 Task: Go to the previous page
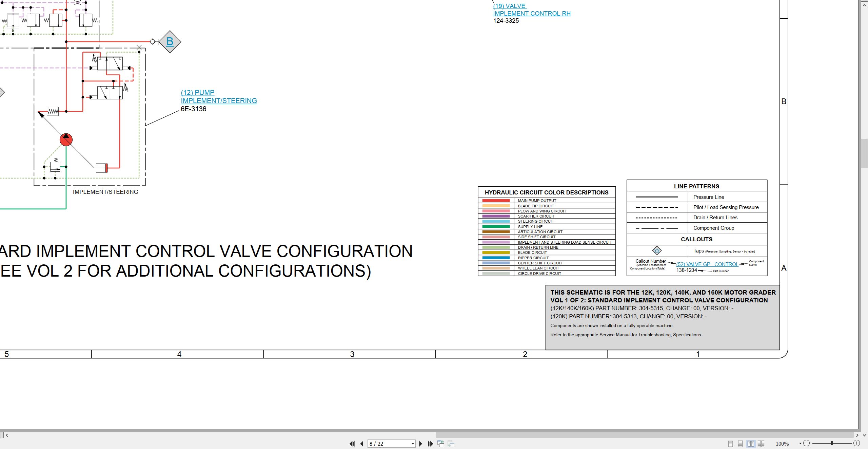[x=362, y=444]
